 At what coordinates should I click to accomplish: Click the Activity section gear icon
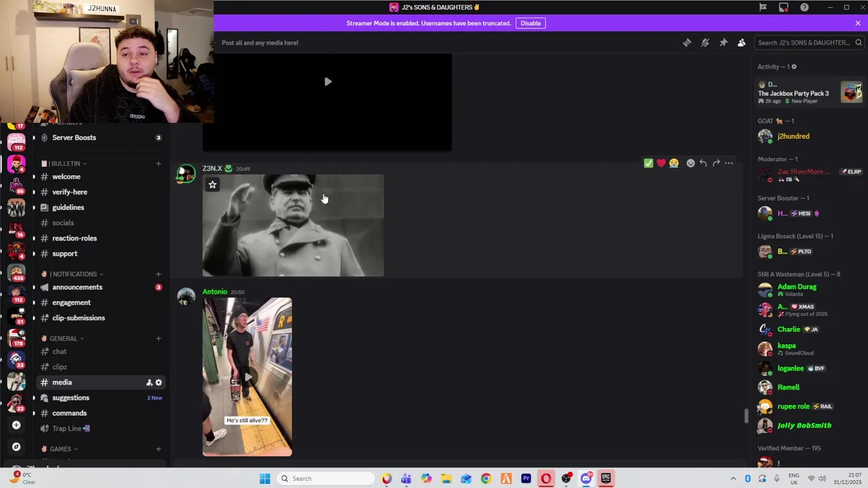point(794,66)
